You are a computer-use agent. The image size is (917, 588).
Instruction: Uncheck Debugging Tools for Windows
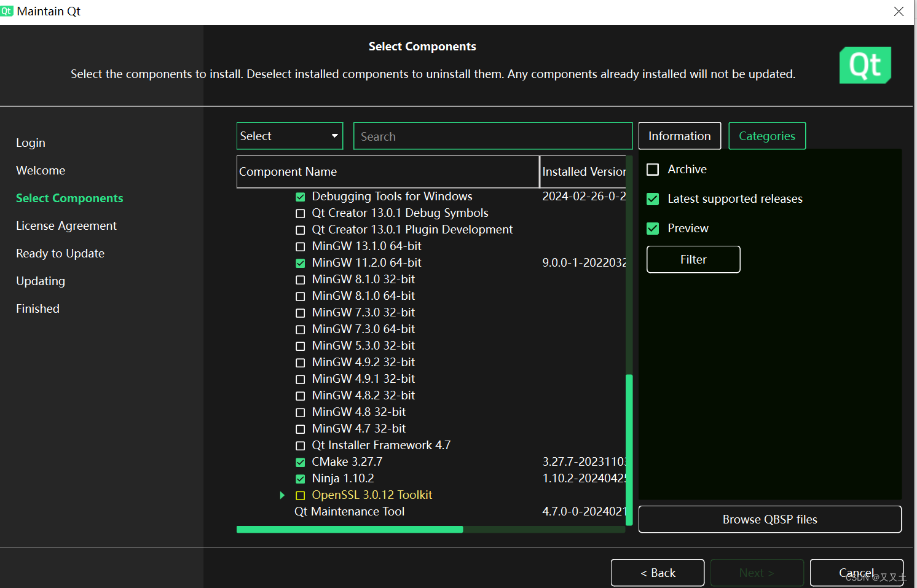coord(301,197)
